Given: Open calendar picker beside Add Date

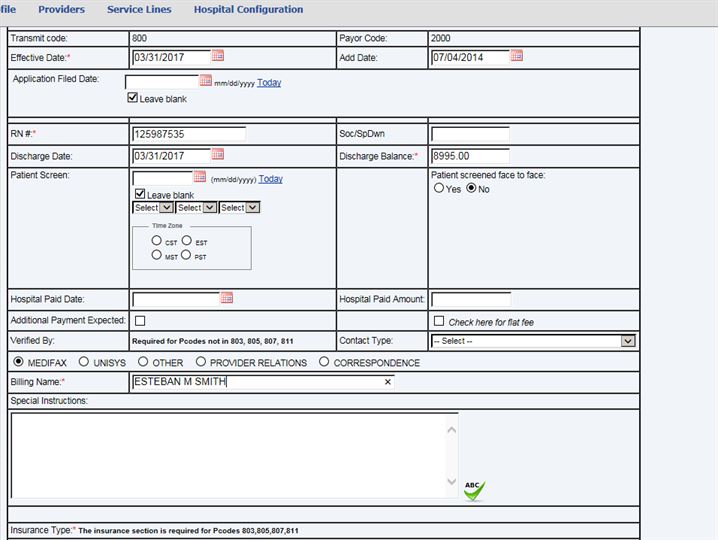Looking at the screenshot, I should pyautogui.click(x=517, y=56).
